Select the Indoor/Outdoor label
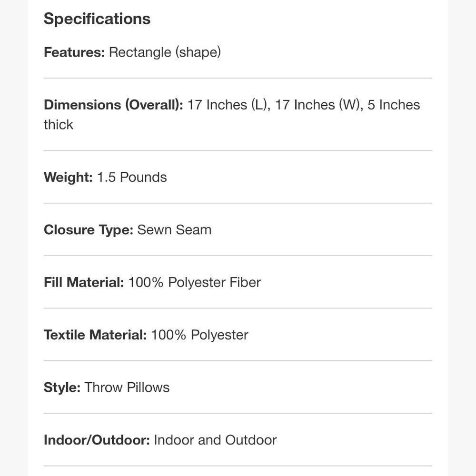The image size is (476, 476). (x=97, y=440)
